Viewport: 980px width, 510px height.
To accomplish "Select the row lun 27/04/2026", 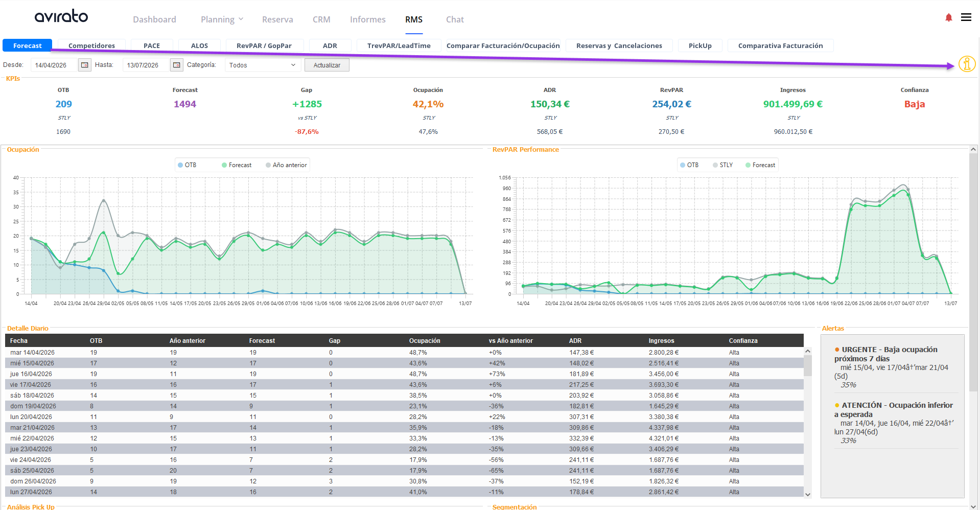I will (x=404, y=492).
